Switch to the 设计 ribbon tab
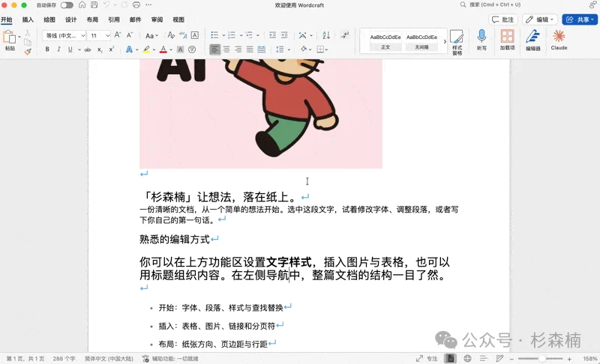 tap(70, 19)
